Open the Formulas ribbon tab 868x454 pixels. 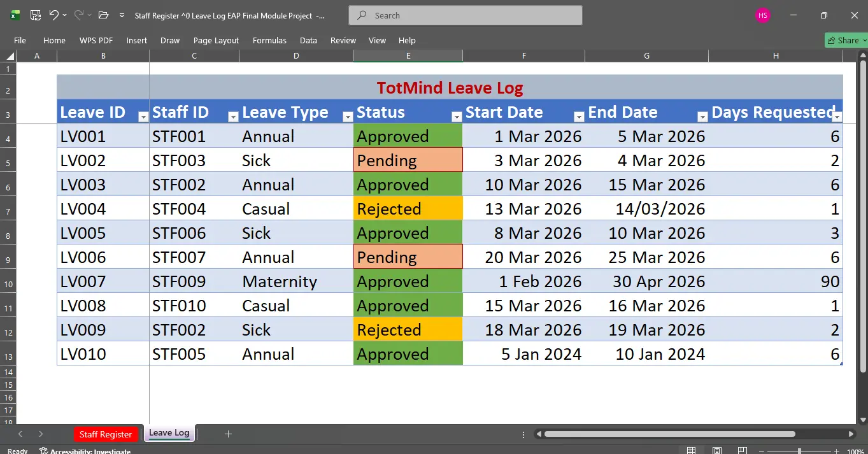pyautogui.click(x=269, y=40)
